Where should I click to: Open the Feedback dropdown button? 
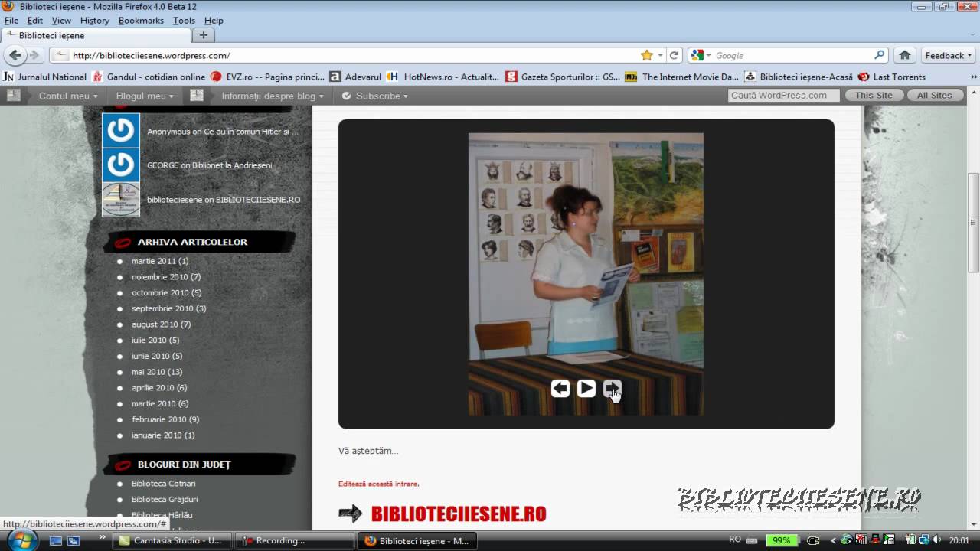tap(948, 55)
